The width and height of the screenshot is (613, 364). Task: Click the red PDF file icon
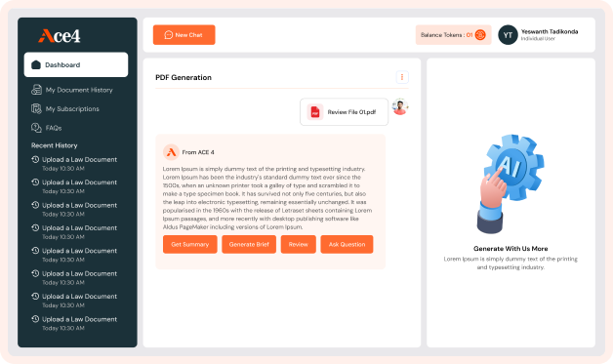tap(315, 112)
